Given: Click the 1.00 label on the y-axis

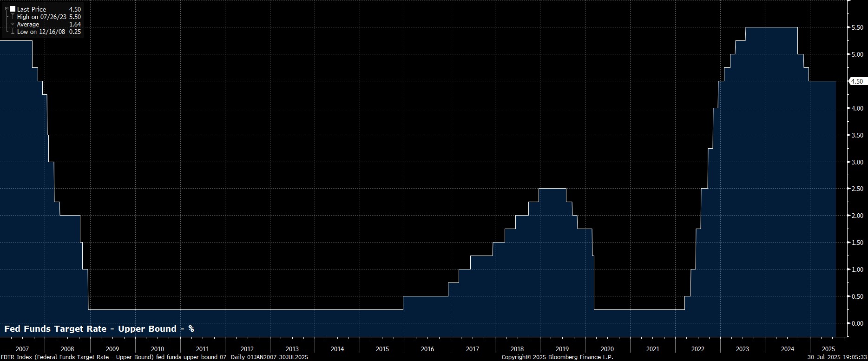Looking at the screenshot, I should click(x=857, y=269).
